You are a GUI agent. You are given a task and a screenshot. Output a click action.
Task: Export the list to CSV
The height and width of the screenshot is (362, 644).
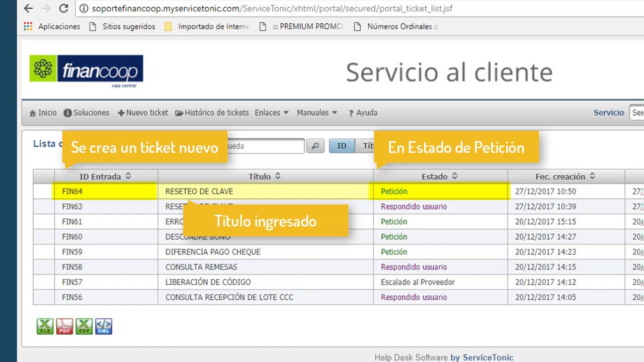click(x=84, y=326)
